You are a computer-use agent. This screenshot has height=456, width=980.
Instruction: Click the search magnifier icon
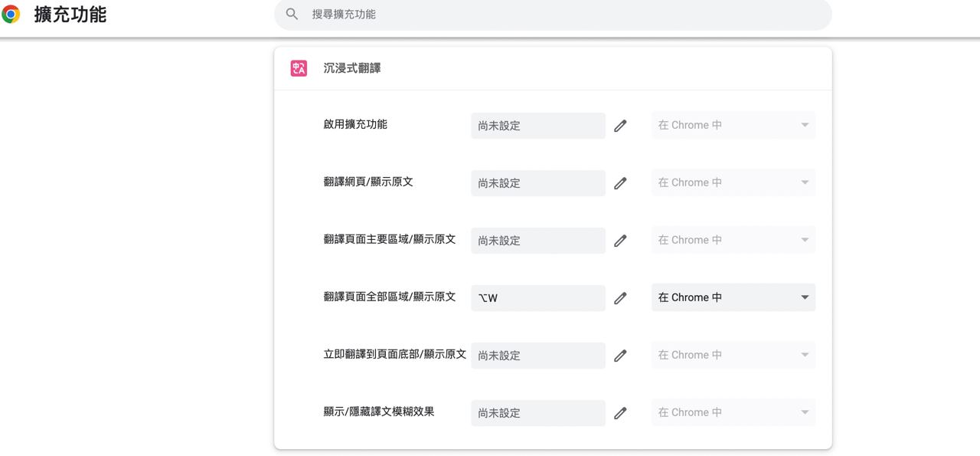[x=292, y=14]
